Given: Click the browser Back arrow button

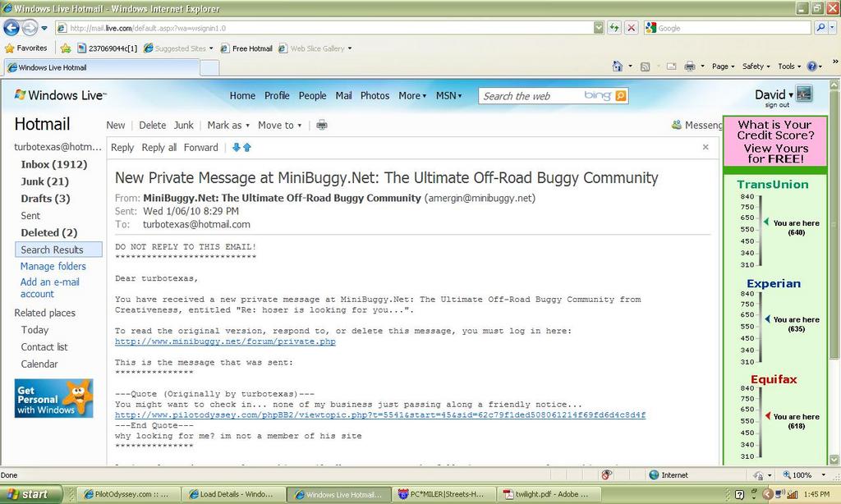Looking at the screenshot, I should 11,27.
